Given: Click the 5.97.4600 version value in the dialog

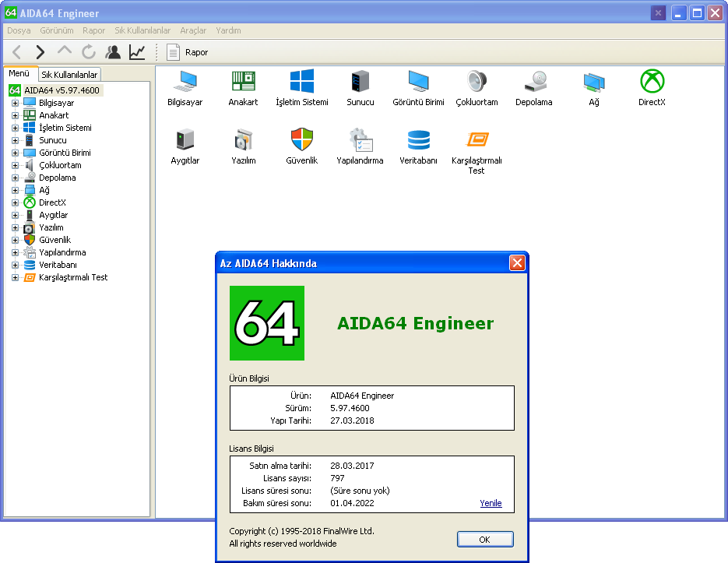Looking at the screenshot, I should 350,408.
